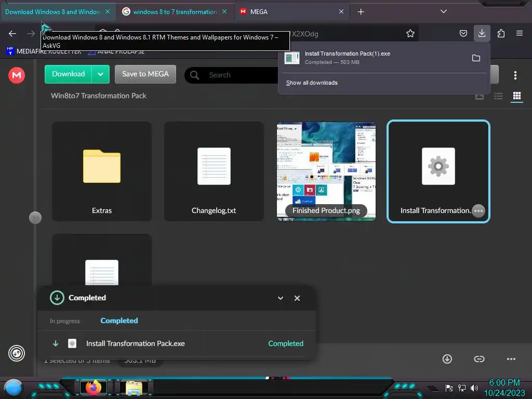
Task: Open the Pocket save icon
Action: tap(463, 33)
